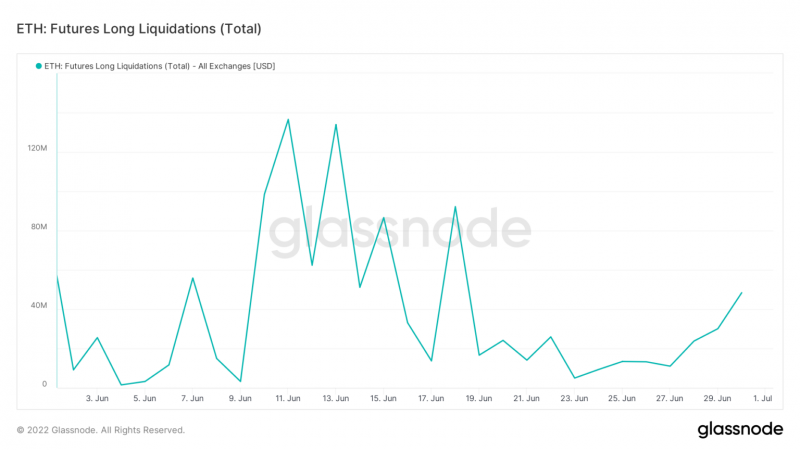Click the line's spike near 7 Jun
Viewport: 800px width, 450px height.
(192, 278)
